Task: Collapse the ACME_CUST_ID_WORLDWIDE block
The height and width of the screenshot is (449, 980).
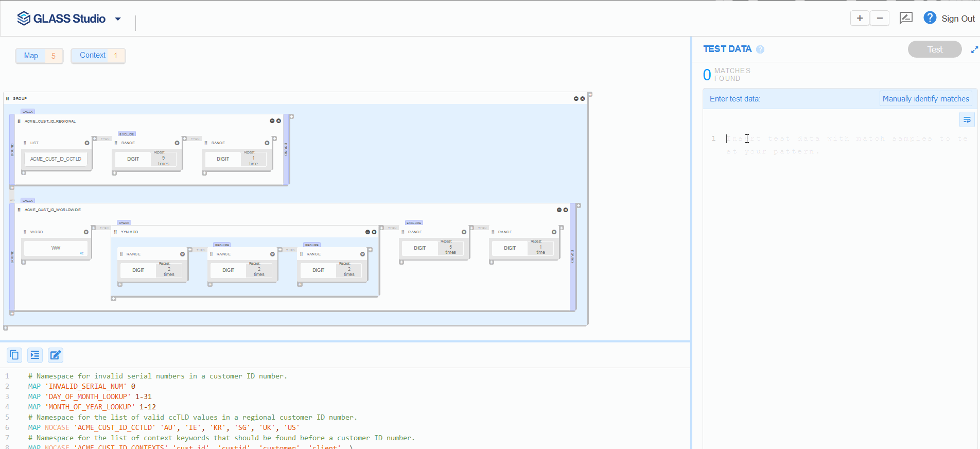Action: pos(559,210)
